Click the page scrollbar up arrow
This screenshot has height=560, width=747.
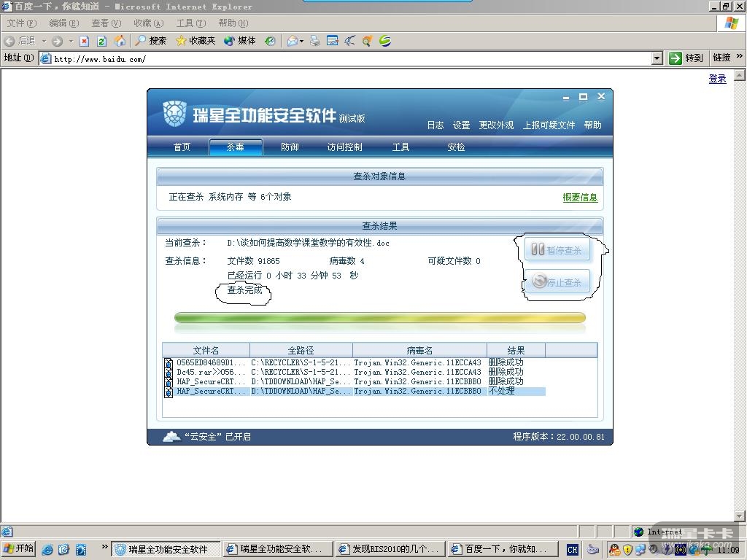click(740, 75)
